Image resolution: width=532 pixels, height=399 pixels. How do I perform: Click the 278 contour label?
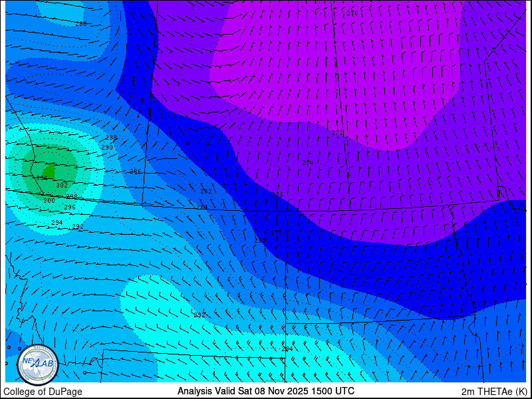point(277,233)
